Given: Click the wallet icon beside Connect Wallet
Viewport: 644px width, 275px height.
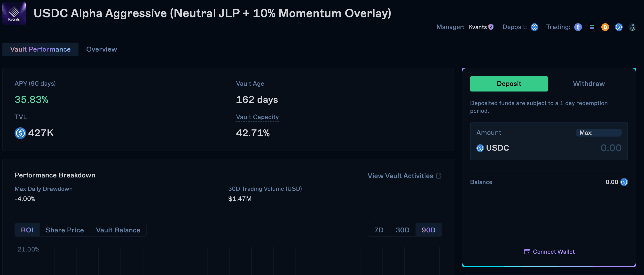Looking at the screenshot, I should coord(527,252).
